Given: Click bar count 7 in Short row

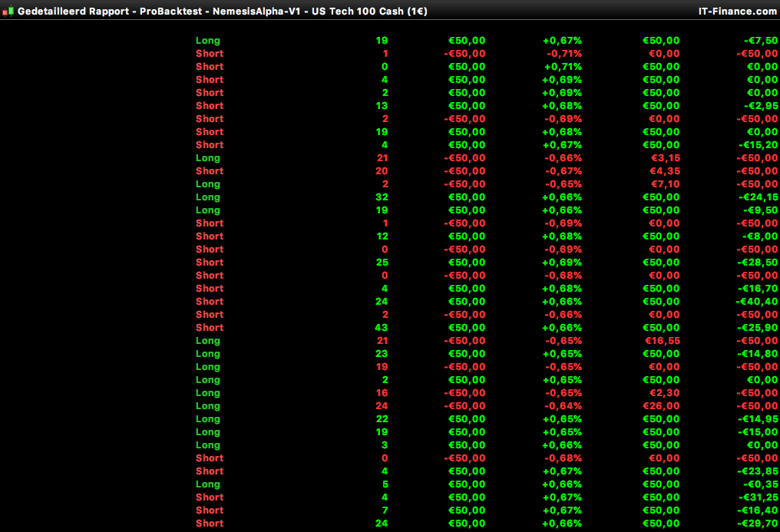Looking at the screenshot, I should pyautogui.click(x=385, y=511).
